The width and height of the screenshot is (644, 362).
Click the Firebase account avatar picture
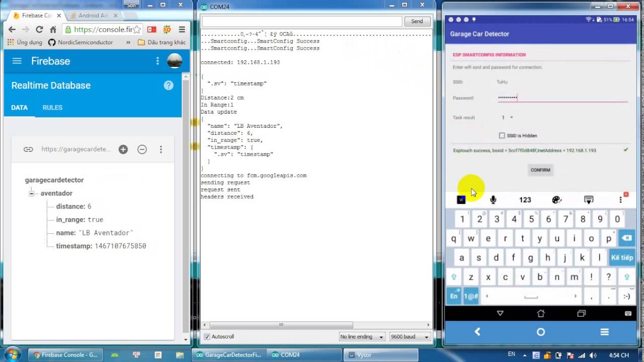[x=175, y=61]
